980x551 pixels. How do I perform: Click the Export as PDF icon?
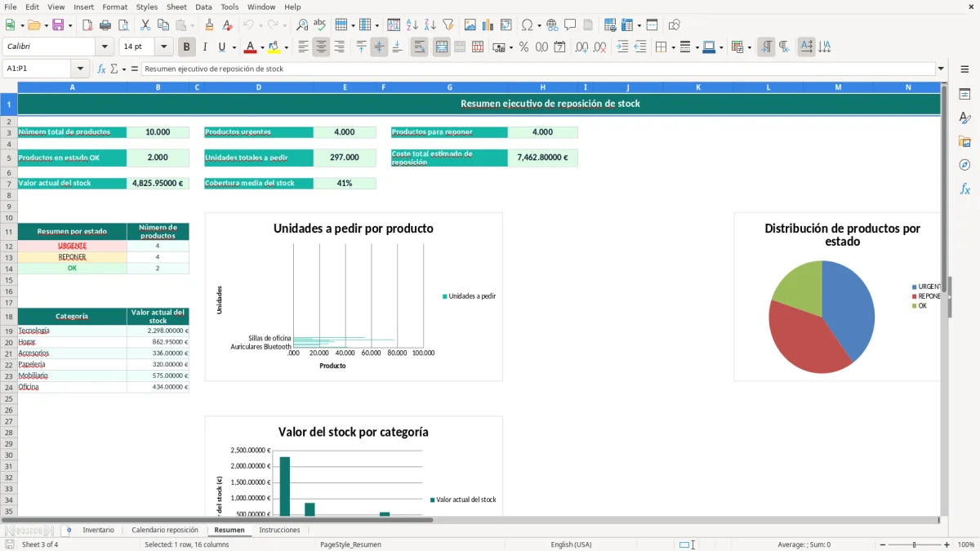pos(87,25)
